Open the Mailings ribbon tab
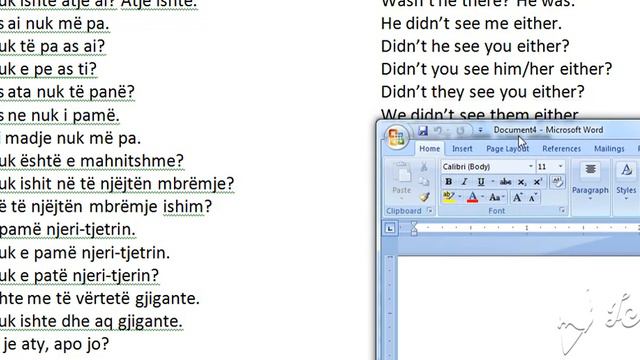640x360 pixels. 609,149
